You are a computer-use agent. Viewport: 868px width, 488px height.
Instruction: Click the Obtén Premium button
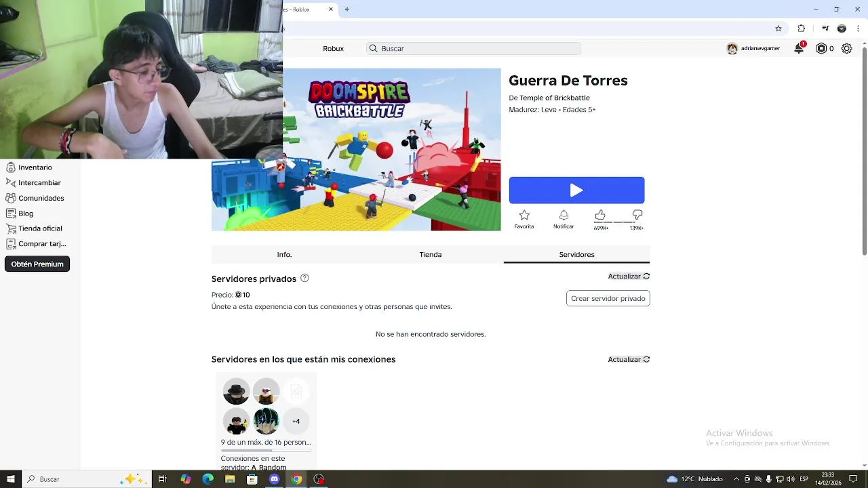[x=37, y=264]
